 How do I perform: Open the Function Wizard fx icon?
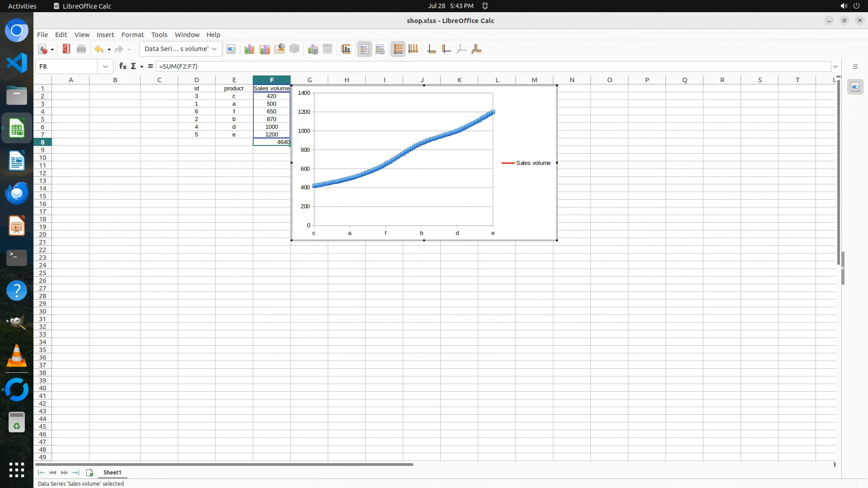[123, 66]
